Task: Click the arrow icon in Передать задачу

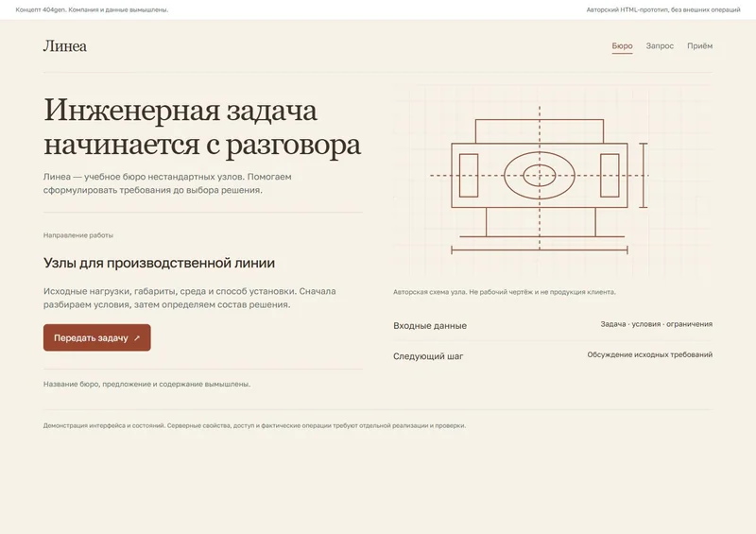Action: coord(137,338)
